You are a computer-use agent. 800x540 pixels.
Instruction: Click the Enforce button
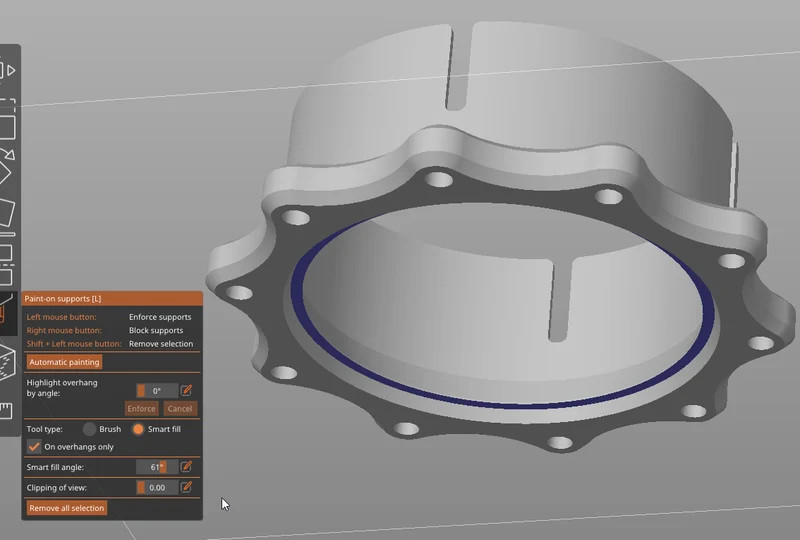tap(141, 408)
